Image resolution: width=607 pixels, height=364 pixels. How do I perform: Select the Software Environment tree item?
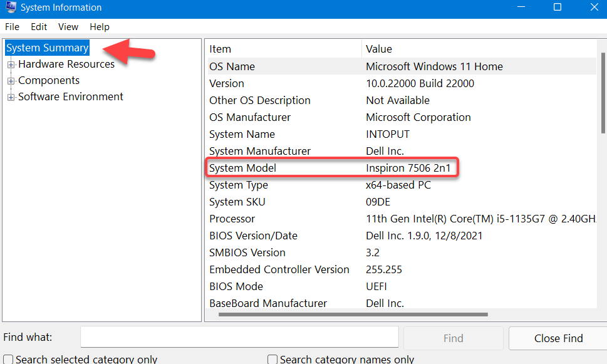70,96
